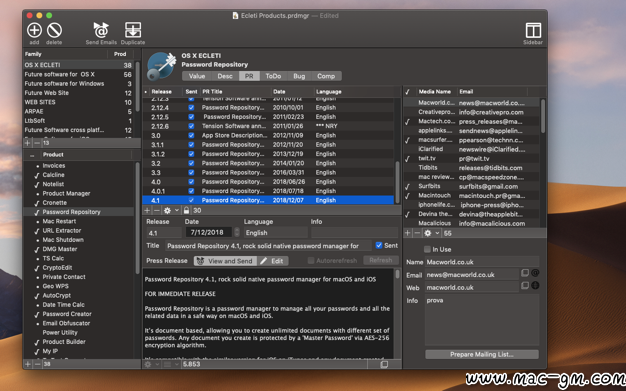Remove media contact with minus below media list
The height and width of the screenshot is (391, 626).
pyautogui.click(x=417, y=233)
